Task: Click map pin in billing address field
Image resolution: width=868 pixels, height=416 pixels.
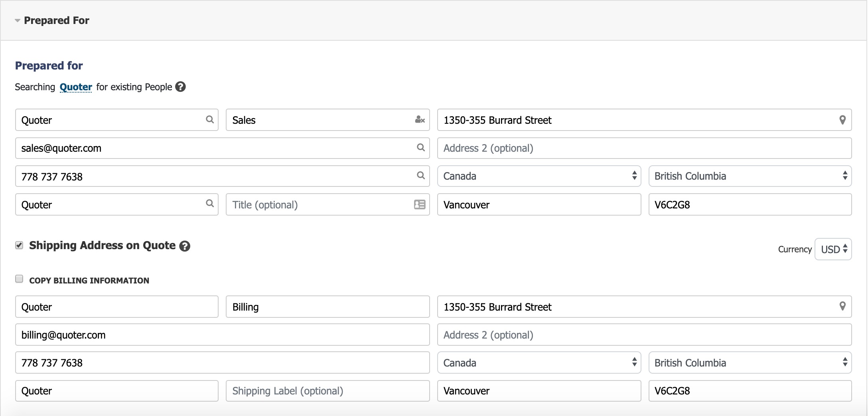Action: tap(842, 120)
